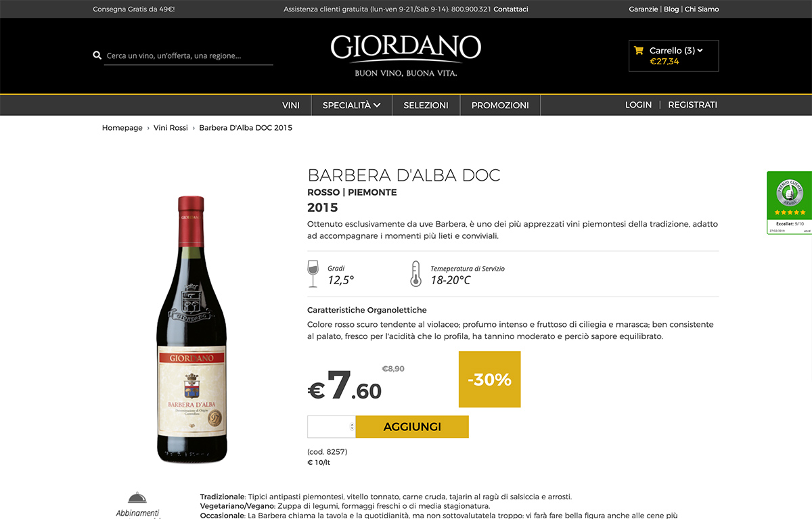Click the Abbinamenti serving dish icon
Viewport: 812px width, 519px height.
(x=137, y=499)
